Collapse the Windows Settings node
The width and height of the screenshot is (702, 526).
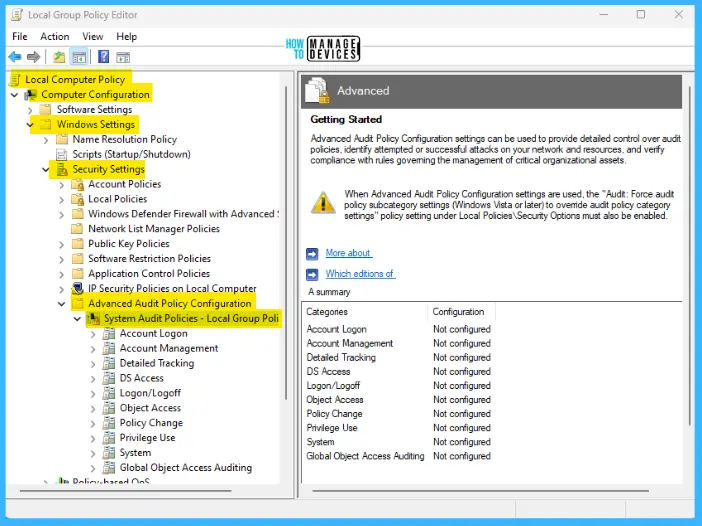(30, 125)
